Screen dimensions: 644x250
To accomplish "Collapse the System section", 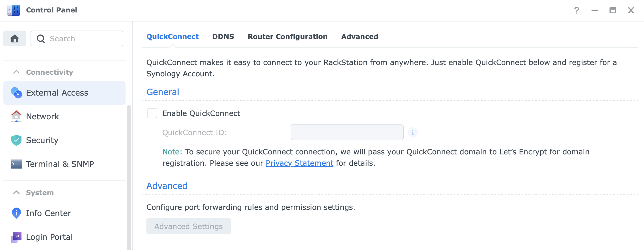I will [x=16, y=193].
